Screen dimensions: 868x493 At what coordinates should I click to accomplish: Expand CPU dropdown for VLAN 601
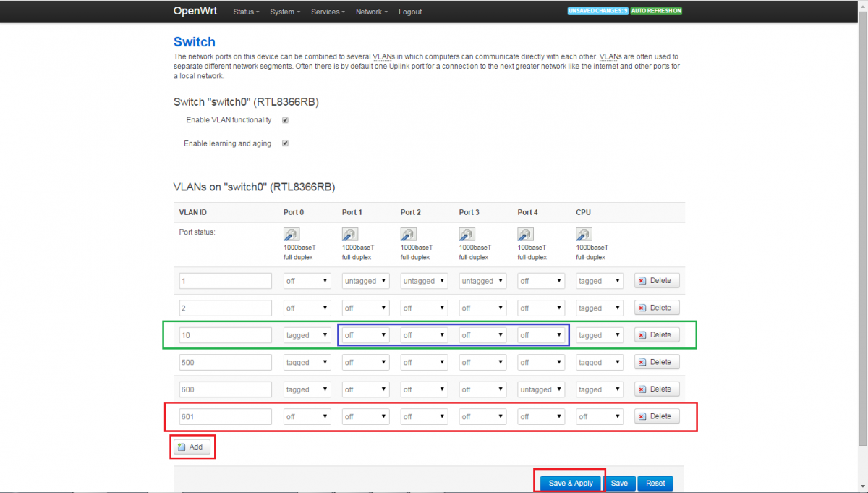(x=600, y=417)
